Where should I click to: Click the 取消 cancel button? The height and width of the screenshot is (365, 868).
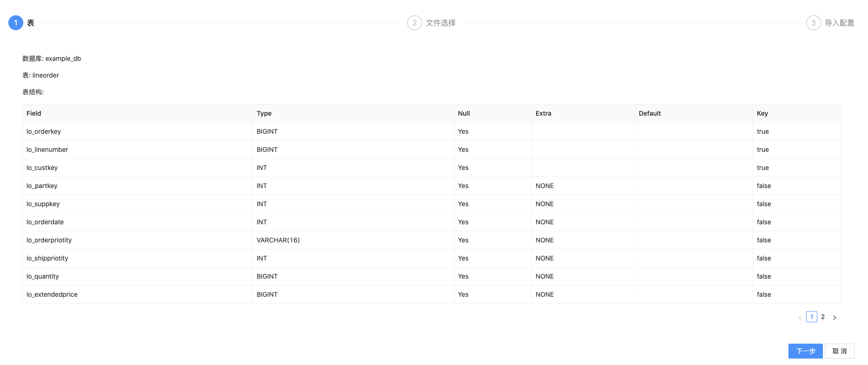click(x=840, y=351)
